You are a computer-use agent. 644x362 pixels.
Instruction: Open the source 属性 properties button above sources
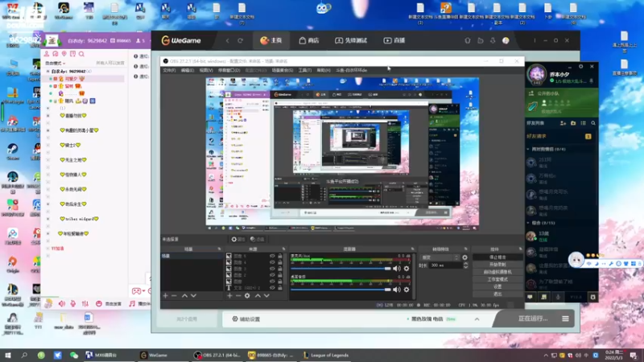[x=237, y=239]
